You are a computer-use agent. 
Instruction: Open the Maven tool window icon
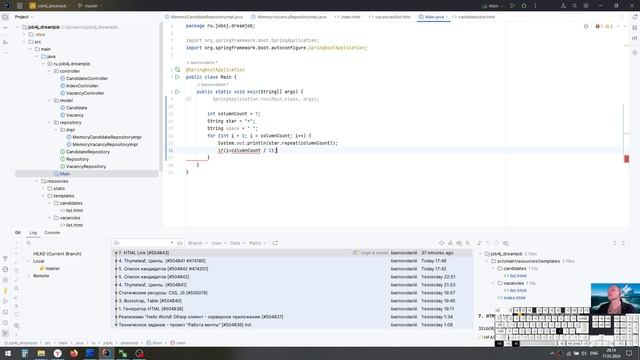click(635, 38)
